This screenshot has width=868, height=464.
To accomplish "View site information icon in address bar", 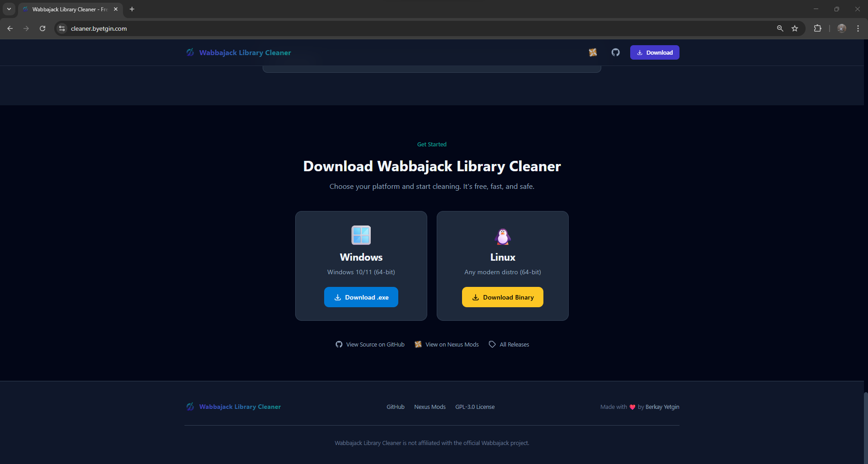I will (62, 28).
